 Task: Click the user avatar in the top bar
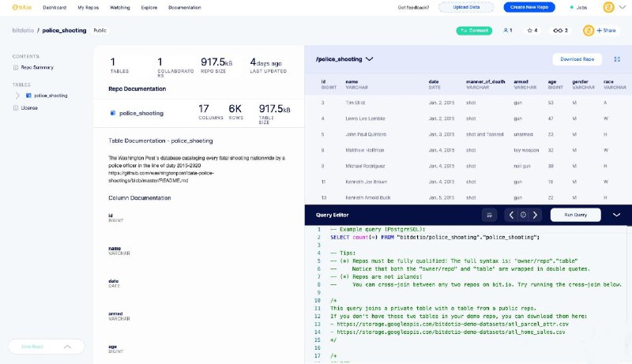tap(608, 7)
